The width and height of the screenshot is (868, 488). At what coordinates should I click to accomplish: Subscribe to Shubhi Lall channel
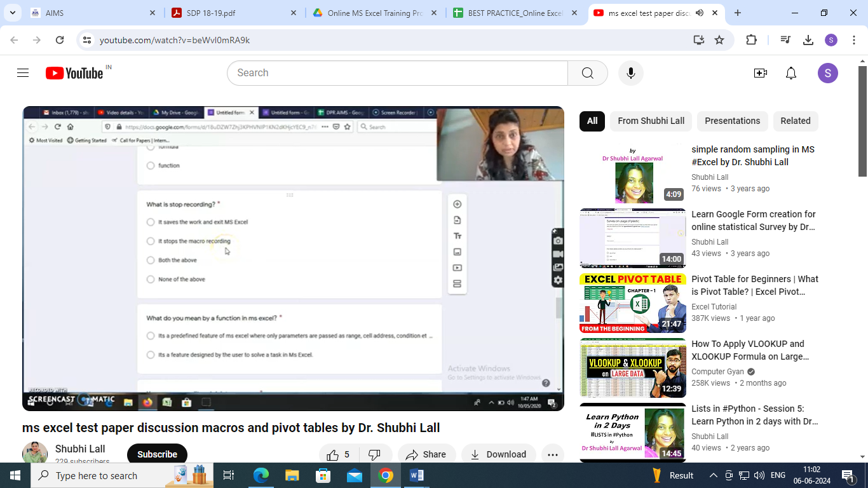[x=157, y=454]
